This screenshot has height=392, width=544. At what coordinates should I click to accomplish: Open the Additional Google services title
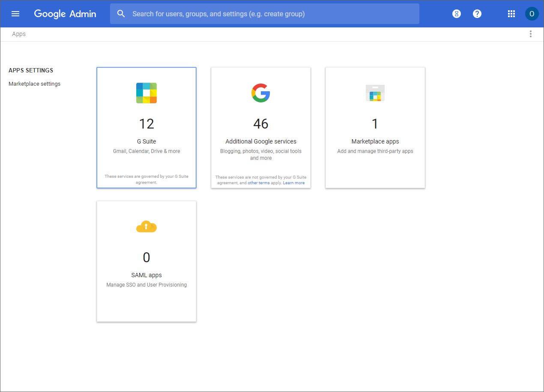tap(261, 141)
